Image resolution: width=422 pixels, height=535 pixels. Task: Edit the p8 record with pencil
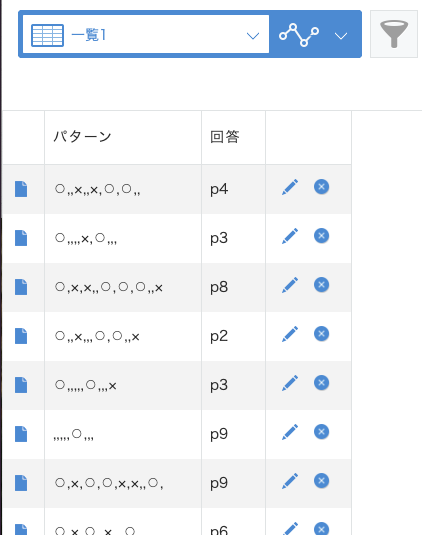(x=290, y=285)
